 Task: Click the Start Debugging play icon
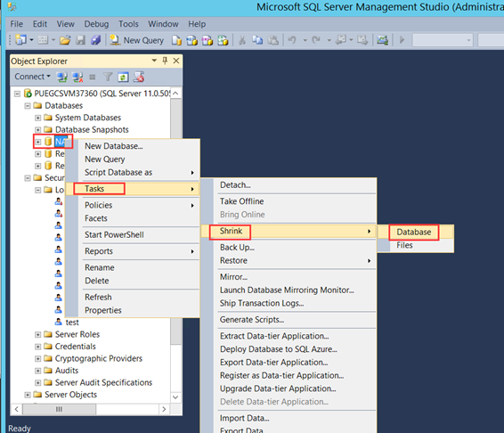tap(402, 40)
